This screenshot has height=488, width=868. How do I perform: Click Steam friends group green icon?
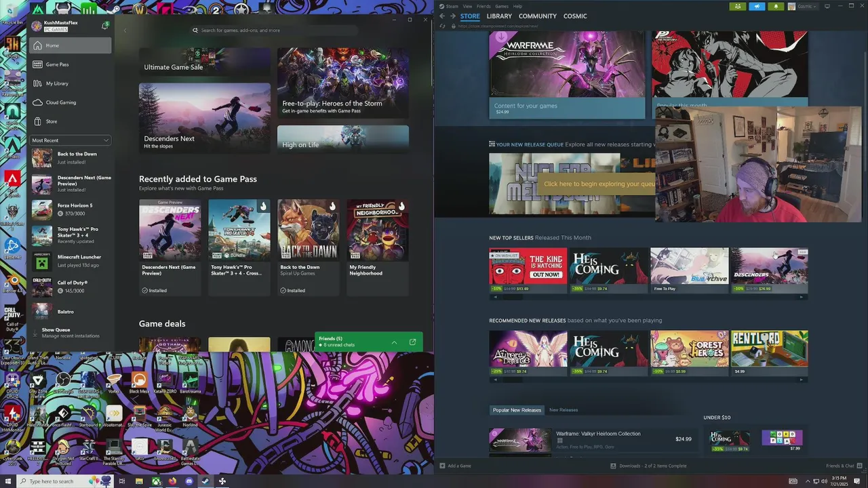tap(738, 6)
